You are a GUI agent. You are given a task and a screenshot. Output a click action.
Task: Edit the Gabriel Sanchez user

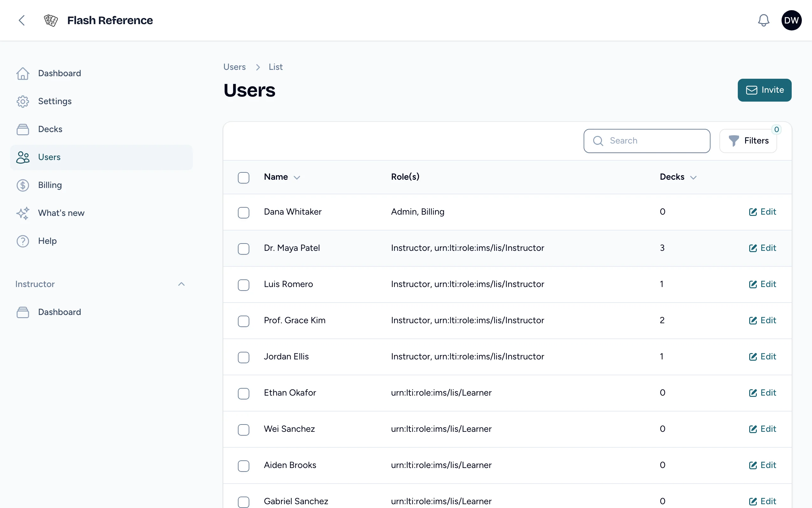click(x=762, y=501)
